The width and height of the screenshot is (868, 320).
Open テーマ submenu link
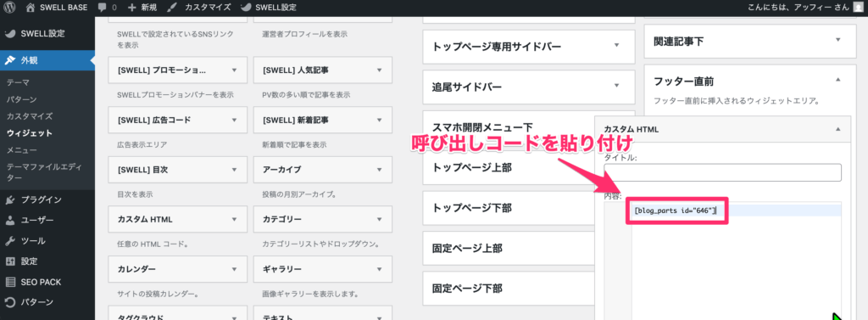(x=18, y=82)
